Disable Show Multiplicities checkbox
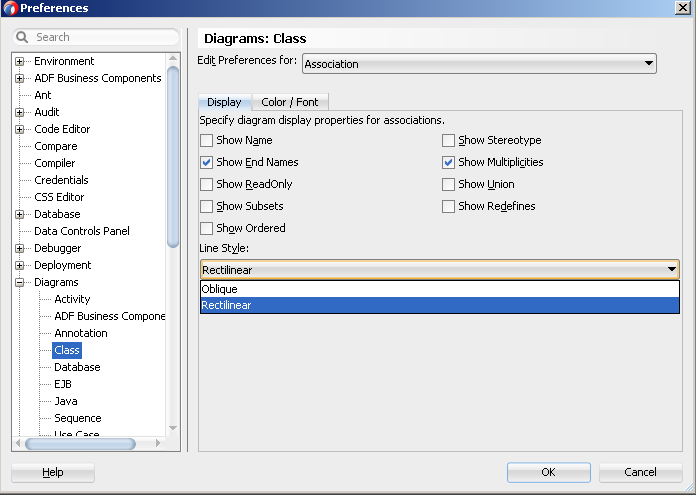This screenshot has width=696, height=495. coord(448,162)
